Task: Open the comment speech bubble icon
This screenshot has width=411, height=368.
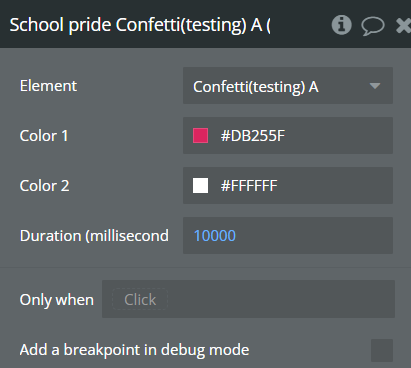Action: click(x=373, y=26)
